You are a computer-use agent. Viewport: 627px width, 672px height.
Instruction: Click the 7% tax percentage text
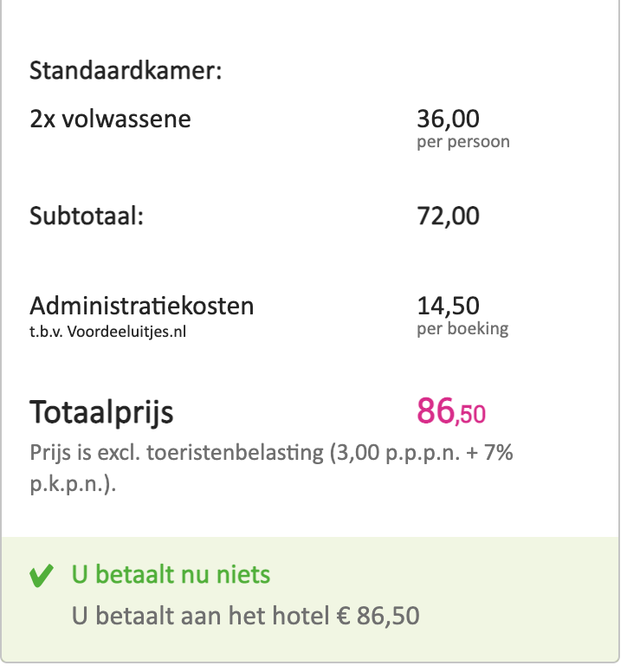[499, 453]
